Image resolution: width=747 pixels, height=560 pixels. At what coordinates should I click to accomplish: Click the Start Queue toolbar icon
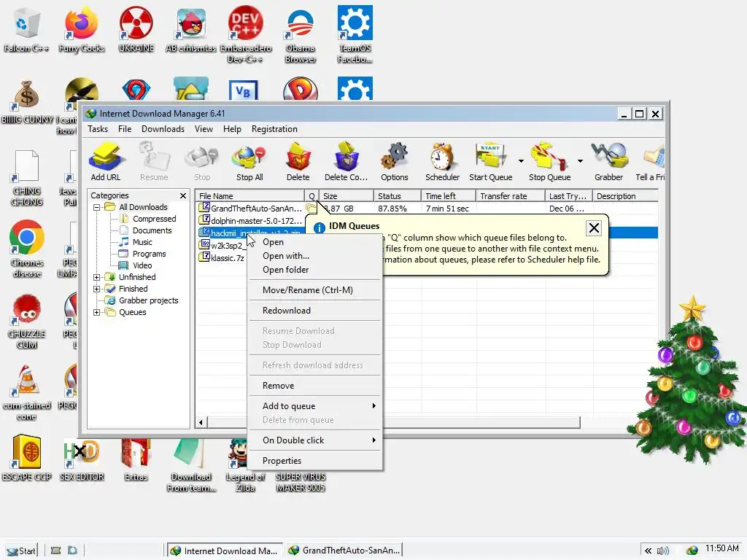coord(491,162)
